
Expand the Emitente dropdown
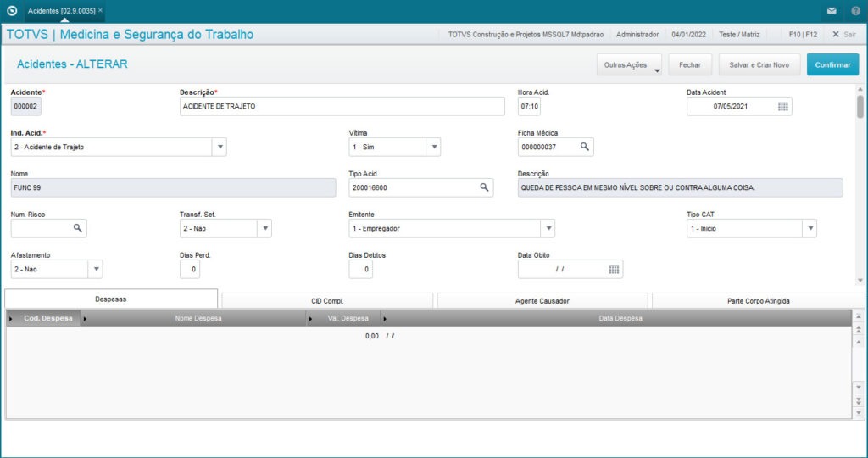(x=548, y=228)
